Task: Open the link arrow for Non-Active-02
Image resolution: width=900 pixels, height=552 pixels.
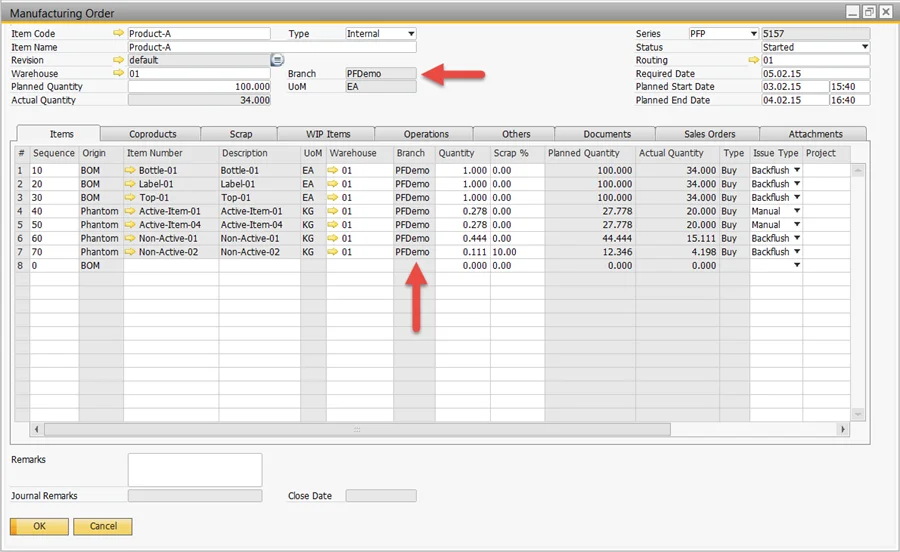Action: (x=130, y=252)
